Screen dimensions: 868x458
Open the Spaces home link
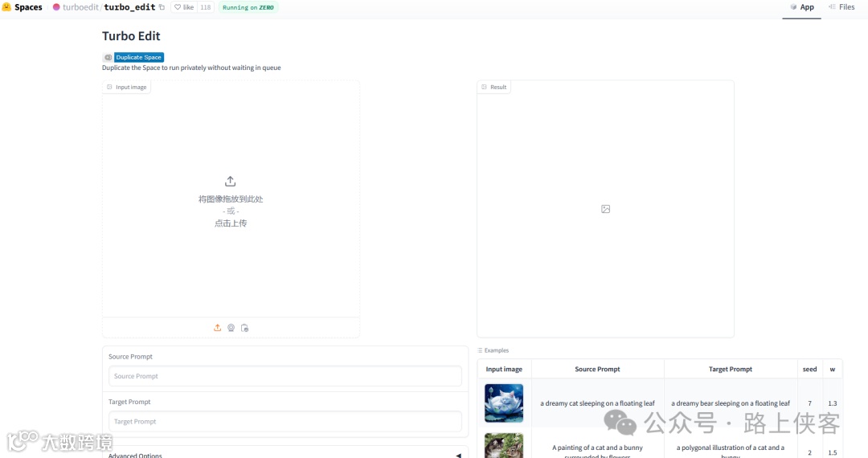click(x=28, y=7)
